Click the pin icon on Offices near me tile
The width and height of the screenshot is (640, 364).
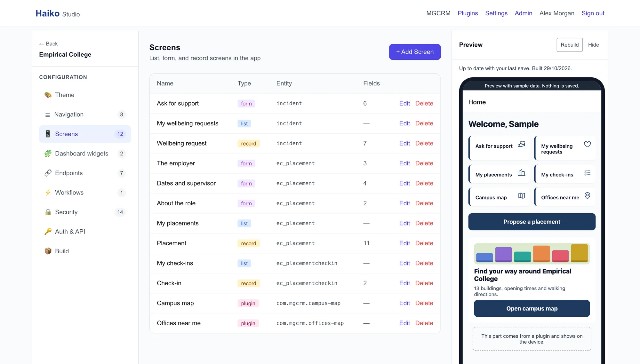[587, 196]
